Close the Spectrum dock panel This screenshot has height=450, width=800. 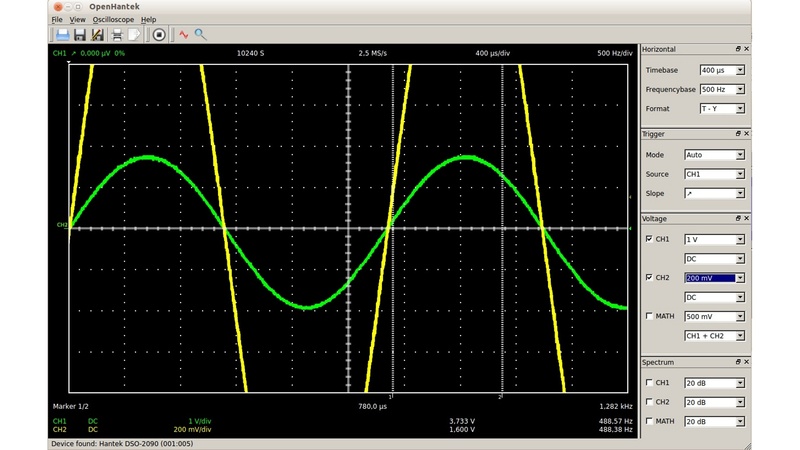click(748, 361)
